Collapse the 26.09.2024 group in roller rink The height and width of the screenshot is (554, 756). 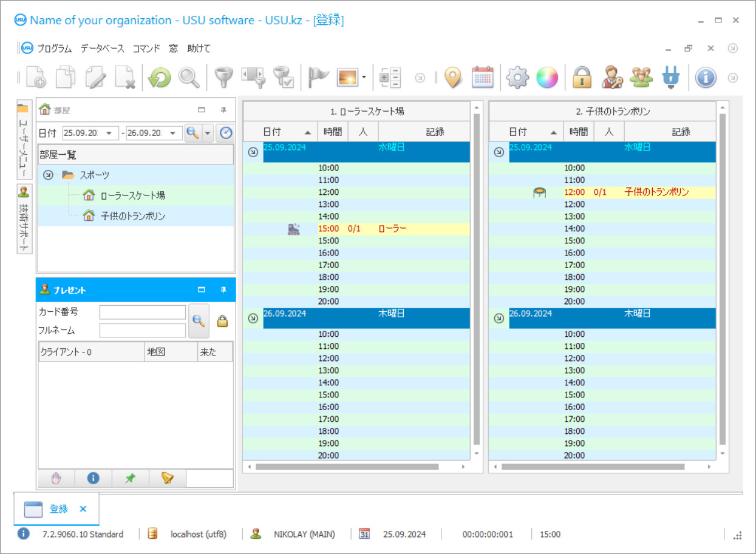point(253,318)
